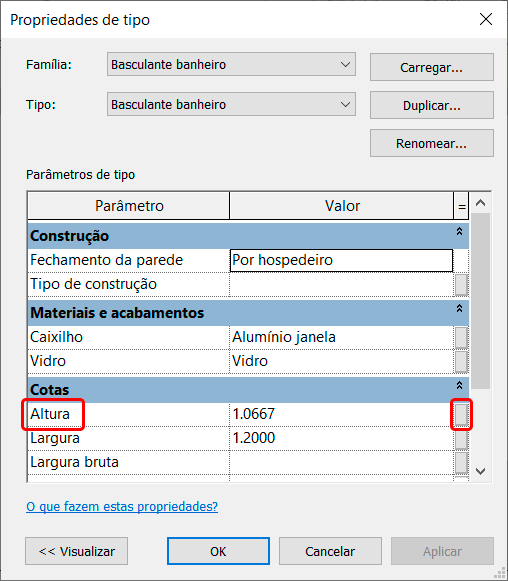Click the associate parameter button for Altura
This screenshot has height=581, width=508.
click(461, 414)
